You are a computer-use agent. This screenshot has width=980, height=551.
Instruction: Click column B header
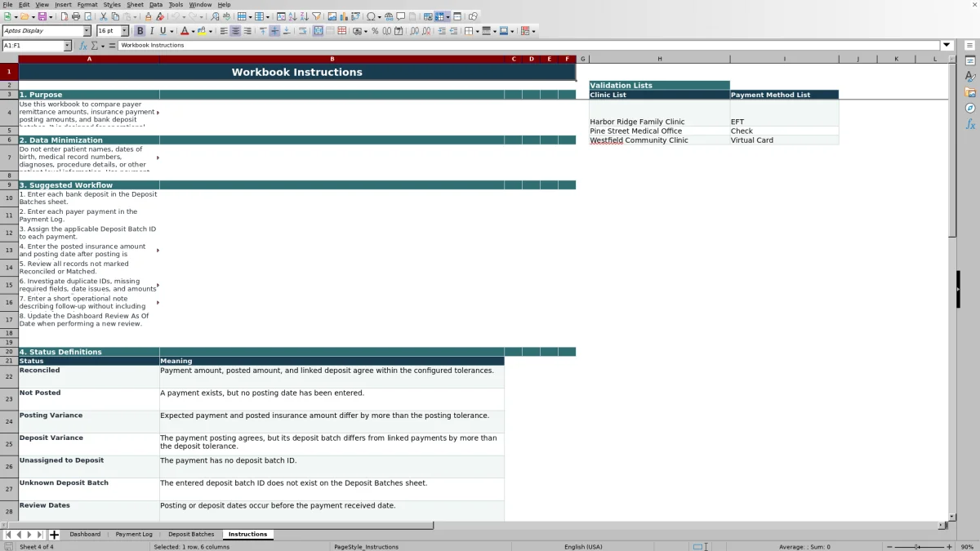coord(332,59)
